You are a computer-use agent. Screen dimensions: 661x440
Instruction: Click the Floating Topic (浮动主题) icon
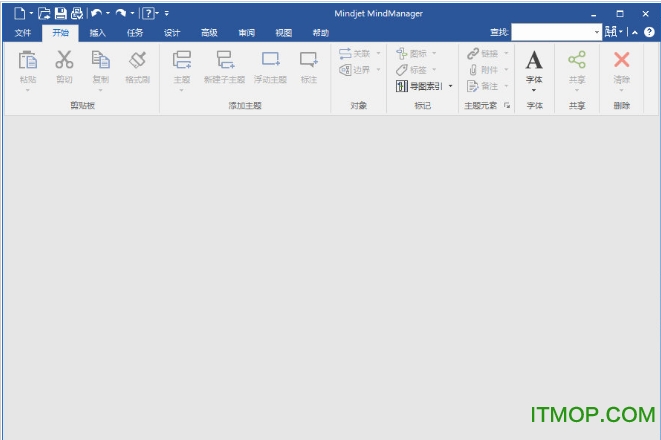(271, 59)
